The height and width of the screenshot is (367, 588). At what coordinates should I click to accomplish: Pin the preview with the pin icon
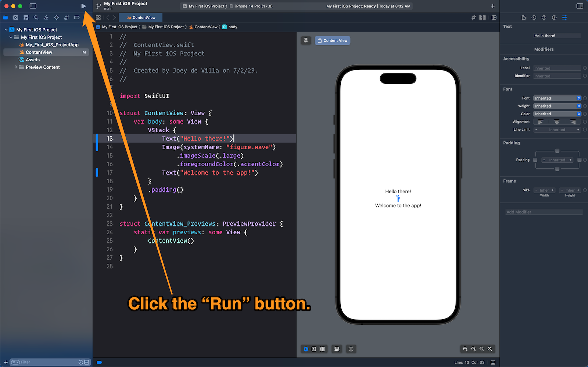(306, 40)
